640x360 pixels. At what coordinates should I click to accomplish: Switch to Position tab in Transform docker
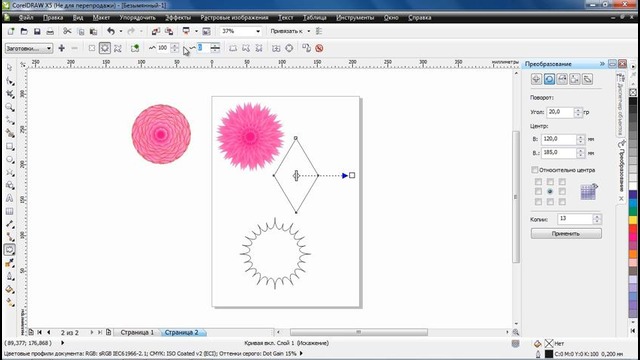coord(536,79)
